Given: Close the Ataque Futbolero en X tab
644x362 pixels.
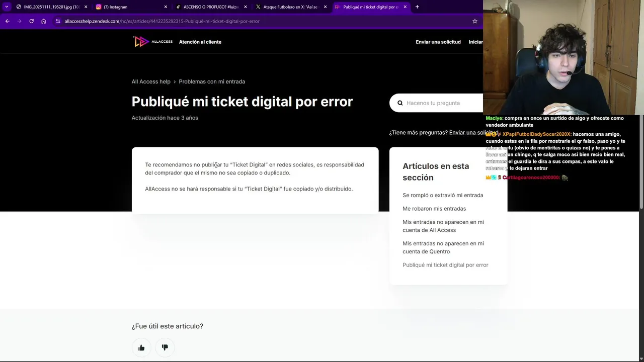Looking at the screenshot, I should 326,7.
